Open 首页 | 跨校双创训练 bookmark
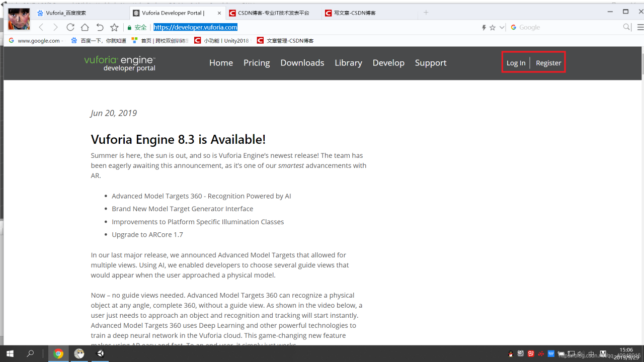Viewport: 644px width, 362px height. 160,41
